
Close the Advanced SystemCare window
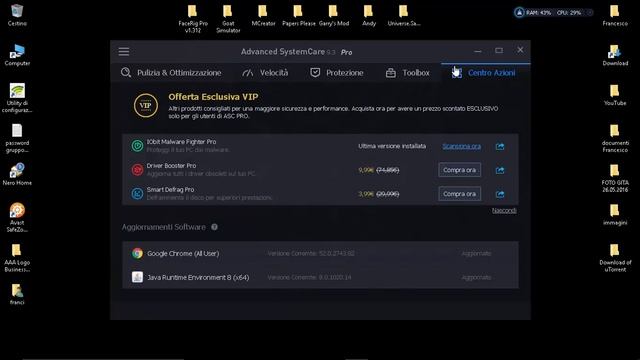click(x=520, y=50)
